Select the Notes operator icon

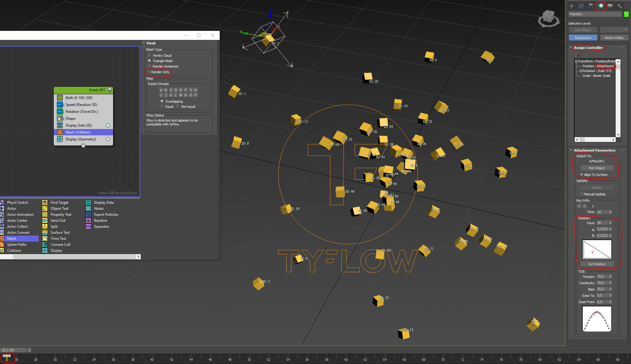coord(88,209)
